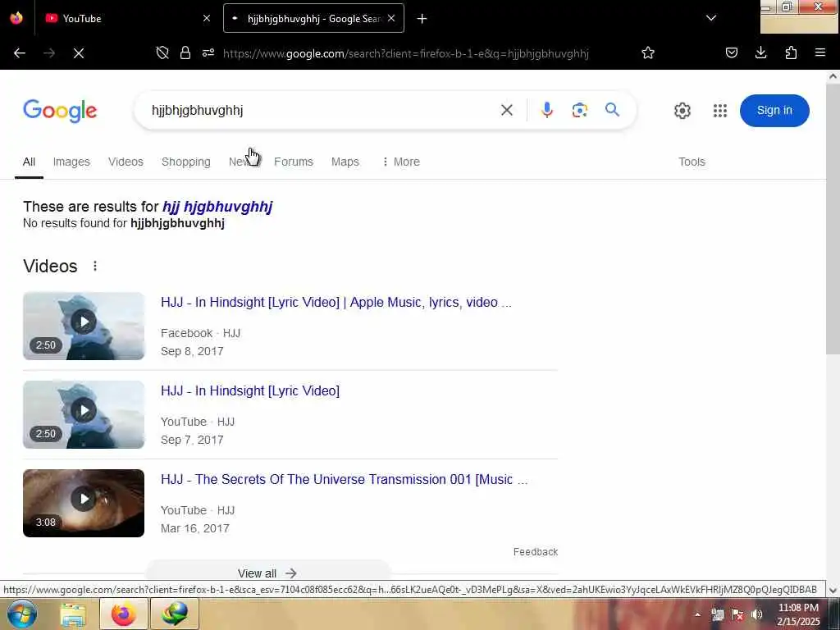The width and height of the screenshot is (840, 630).
Task: Open the Windows Start menu
Action: point(22,614)
